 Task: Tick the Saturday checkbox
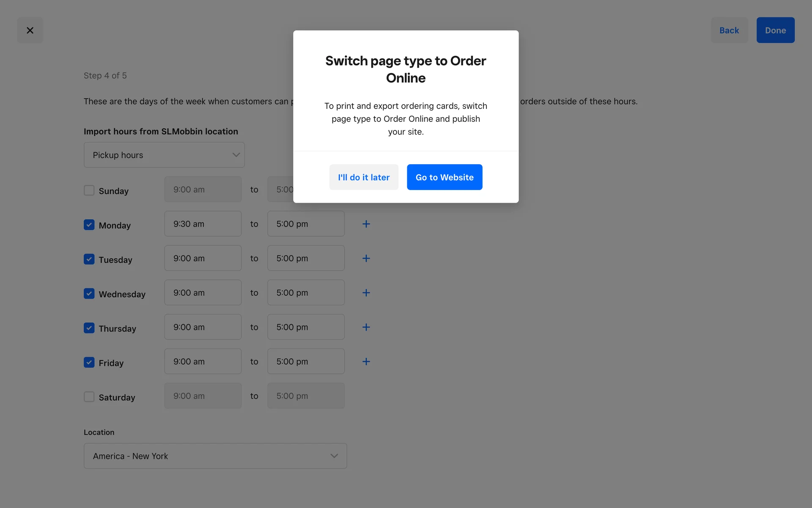pos(89,397)
